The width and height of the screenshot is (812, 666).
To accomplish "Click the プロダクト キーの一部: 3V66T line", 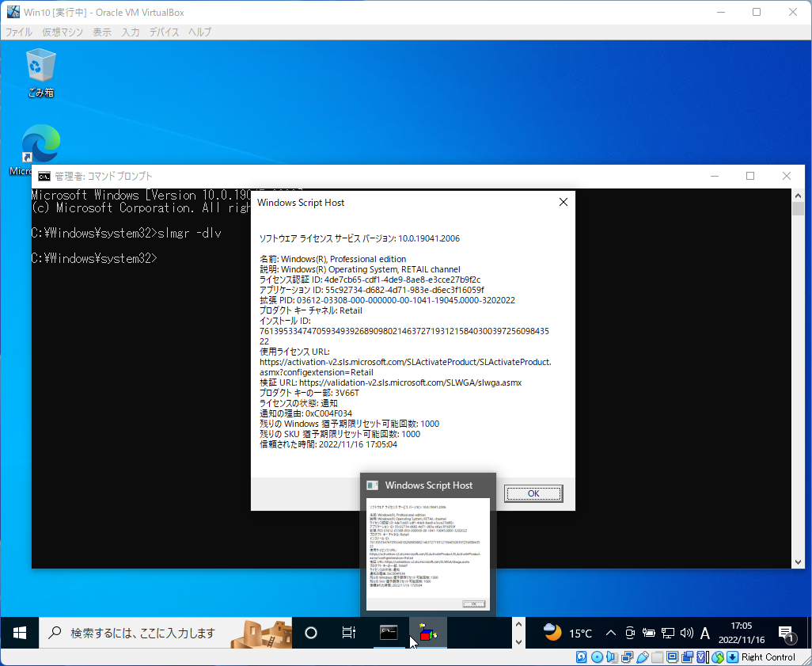I will coord(309,393).
